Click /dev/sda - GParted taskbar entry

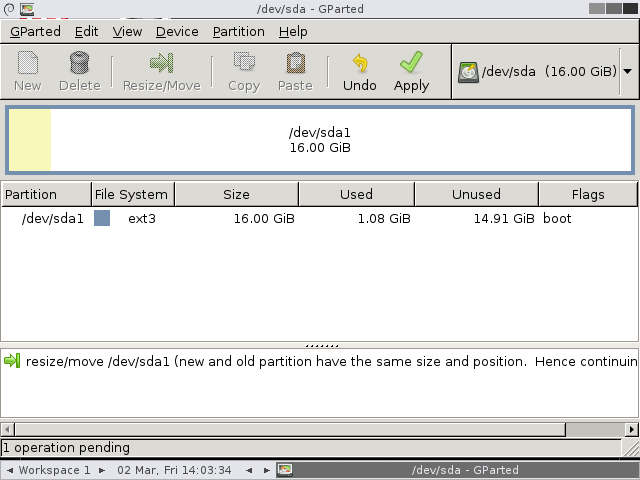pos(458,470)
